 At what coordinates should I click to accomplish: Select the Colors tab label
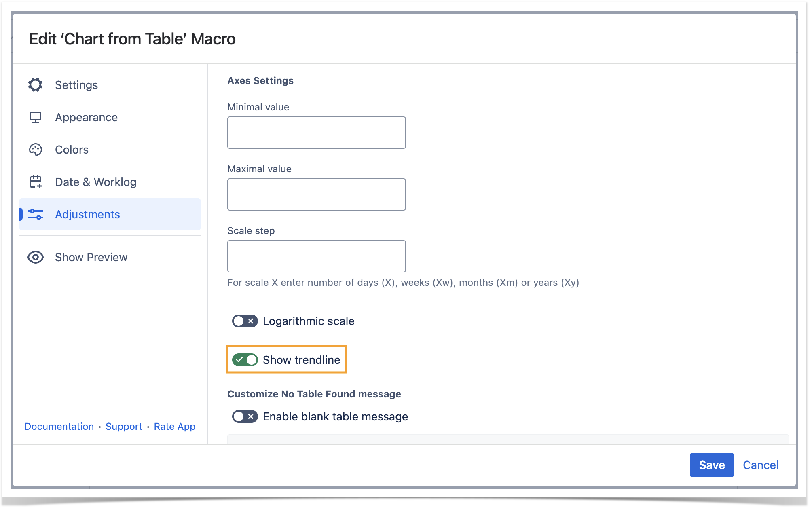72,150
